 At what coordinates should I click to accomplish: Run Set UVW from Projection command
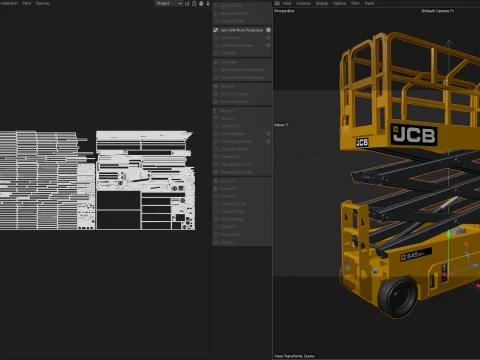[x=242, y=30]
